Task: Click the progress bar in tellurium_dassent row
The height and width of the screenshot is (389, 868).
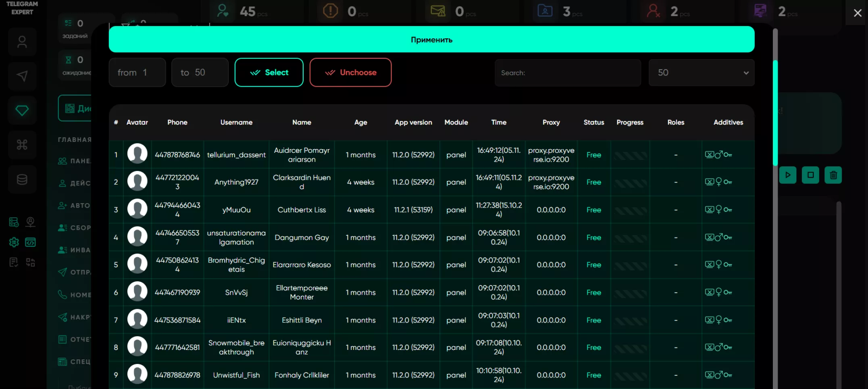Action: coord(630,155)
